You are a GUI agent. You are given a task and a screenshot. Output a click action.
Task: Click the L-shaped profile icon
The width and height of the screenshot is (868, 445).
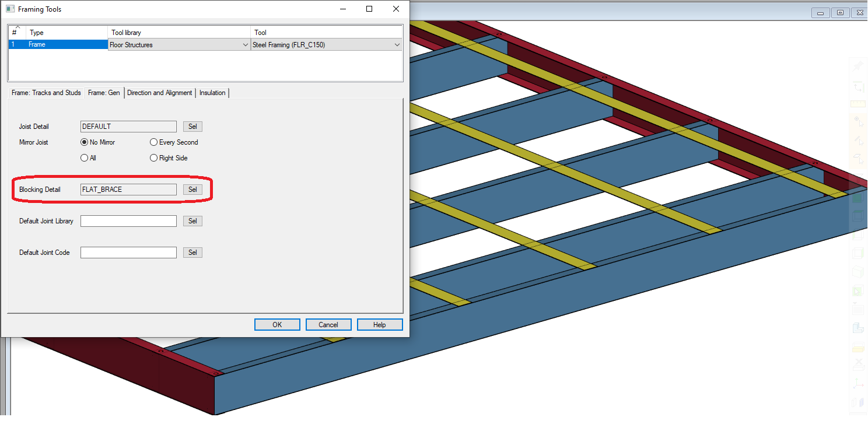(x=857, y=328)
